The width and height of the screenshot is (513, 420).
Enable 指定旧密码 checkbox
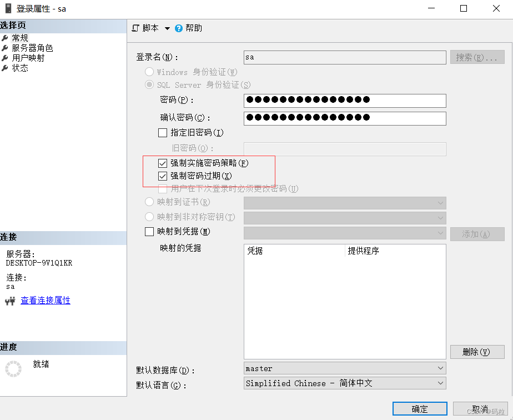pos(163,133)
